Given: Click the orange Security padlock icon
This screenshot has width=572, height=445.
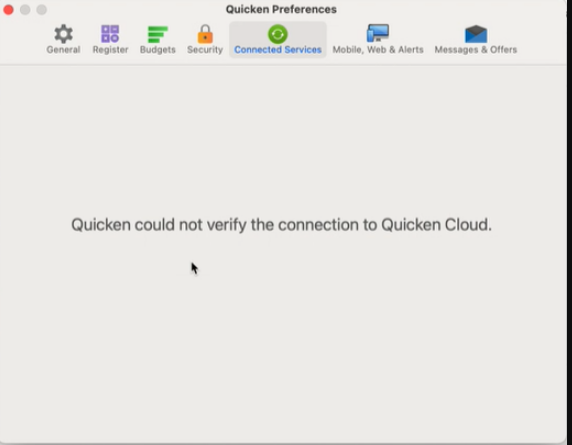Looking at the screenshot, I should coord(205,34).
